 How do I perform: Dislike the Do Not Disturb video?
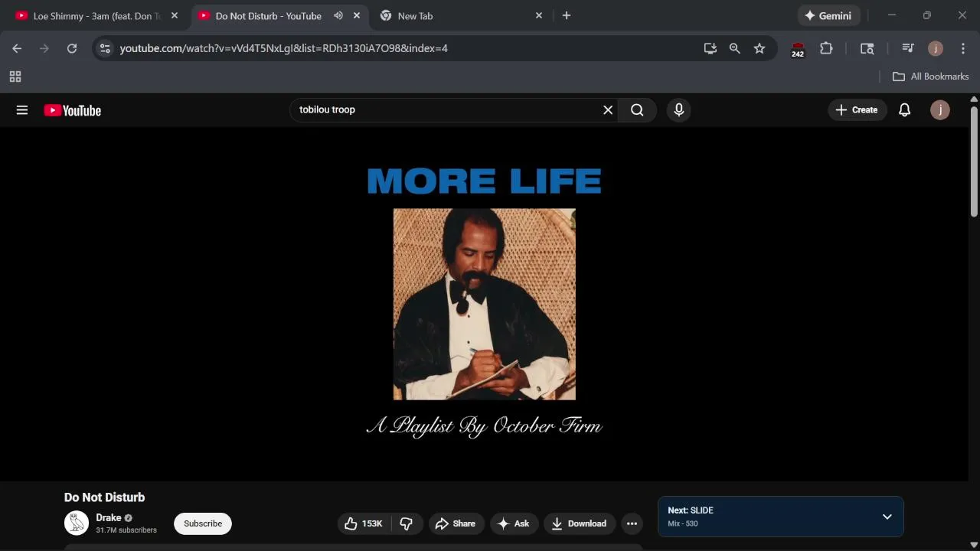click(407, 523)
